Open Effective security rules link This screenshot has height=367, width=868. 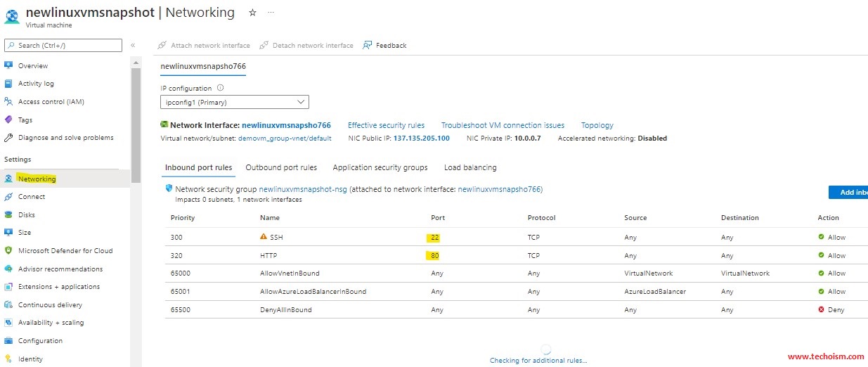[386, 125]
